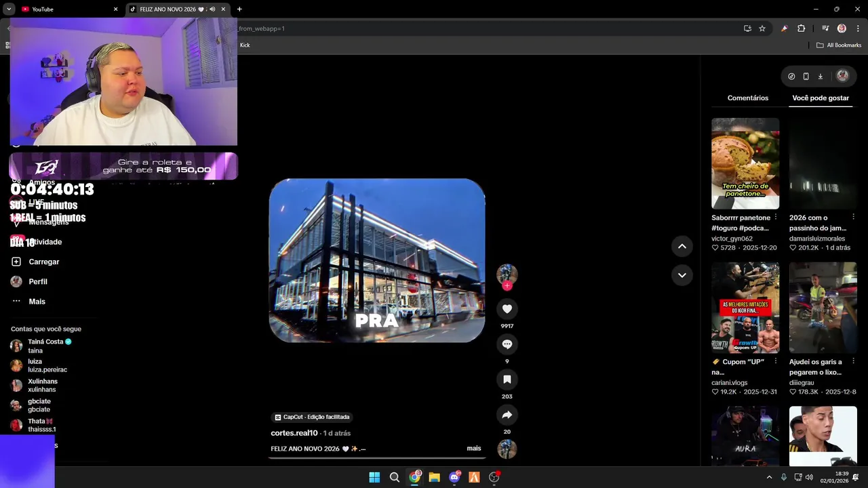
Task: Click the TikTok coins icon in pill toolbar
Action: [x=791, y=77]
